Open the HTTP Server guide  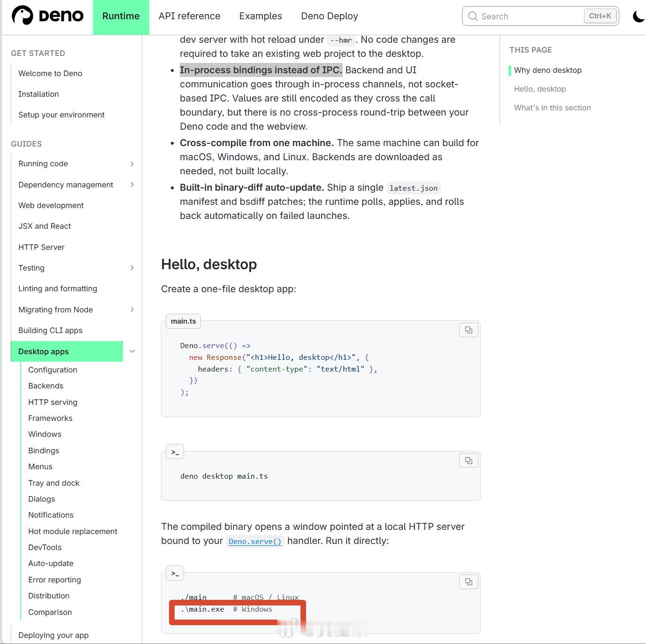(41, 247)
